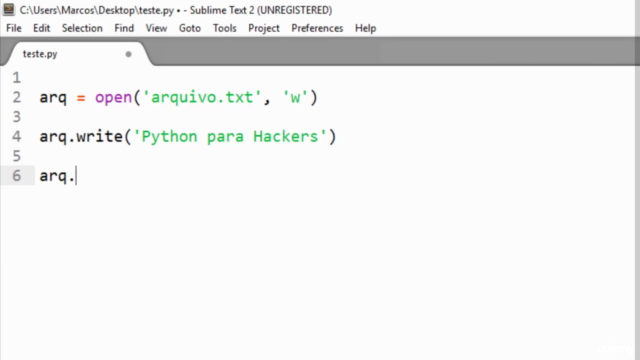Open the Help menu
This screenshot has width=640, height=360.
[365, 28]
